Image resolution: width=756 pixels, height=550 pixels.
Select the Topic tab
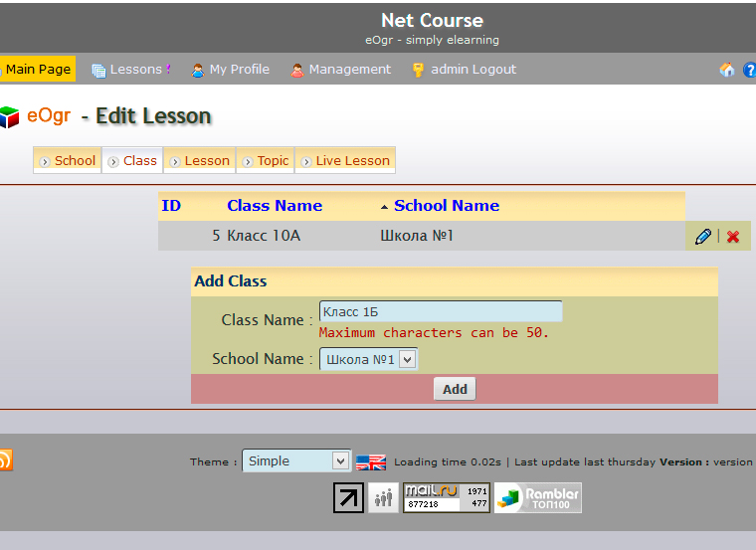pyautogui.click(x=266, y=160)
